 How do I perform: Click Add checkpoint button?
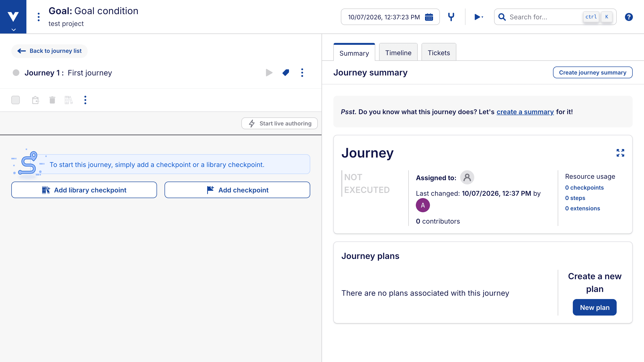coord(237,190)
